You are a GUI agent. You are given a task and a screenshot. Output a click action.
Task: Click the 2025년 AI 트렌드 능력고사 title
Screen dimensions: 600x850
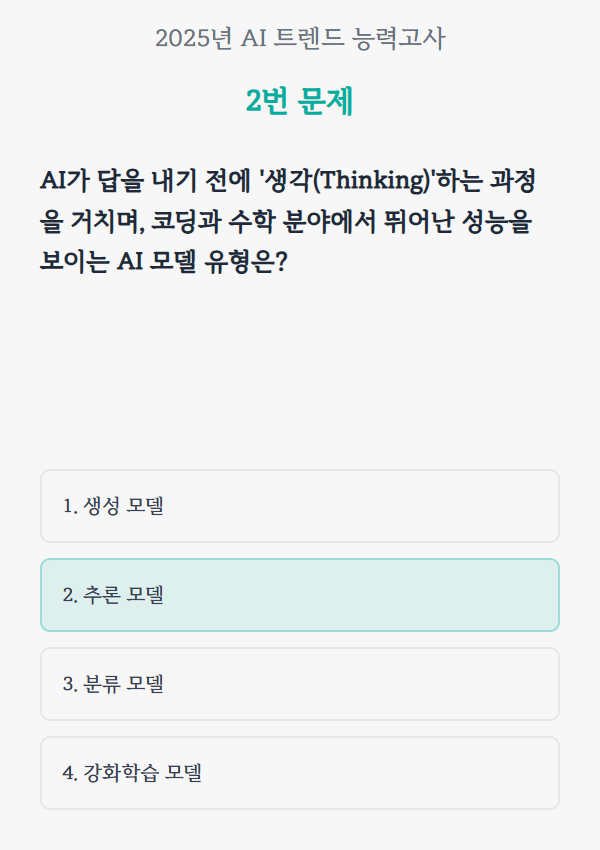[300, 39]
